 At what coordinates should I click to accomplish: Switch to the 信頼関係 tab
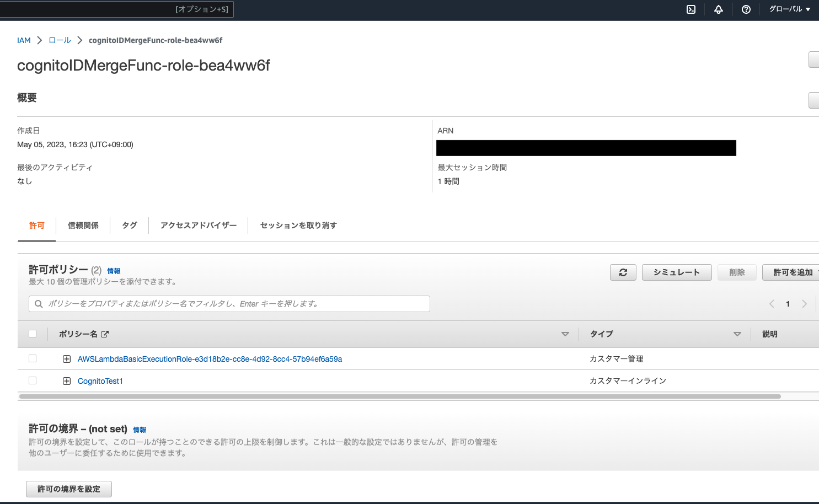(83, 225)
